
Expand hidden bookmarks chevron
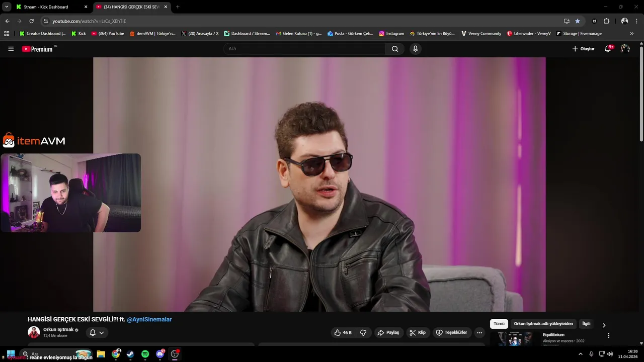[x=631, y=34]
